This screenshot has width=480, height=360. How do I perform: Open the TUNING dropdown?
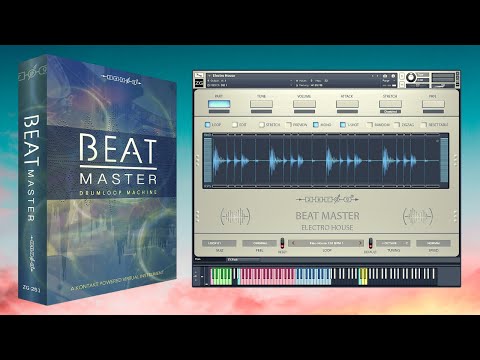[393, 243]
